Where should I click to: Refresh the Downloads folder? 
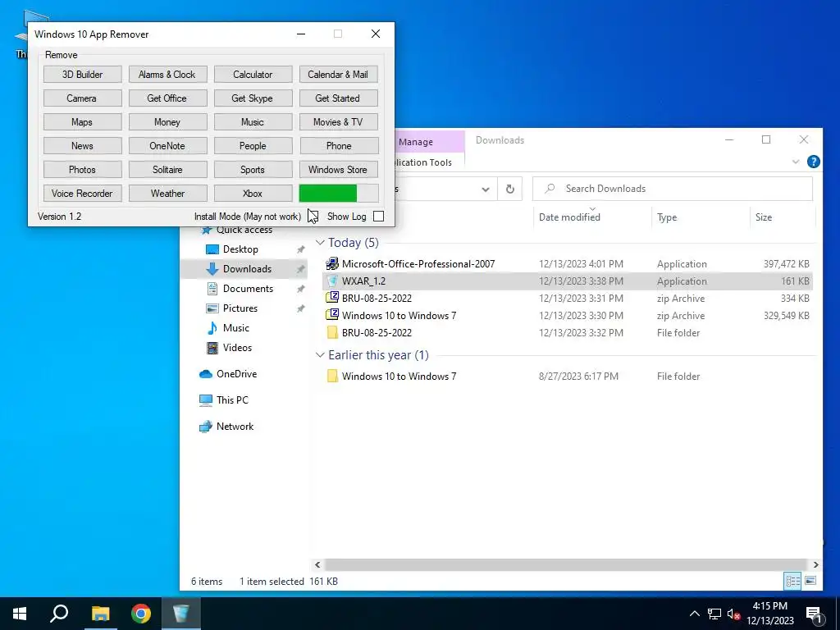tap(510, 189)
